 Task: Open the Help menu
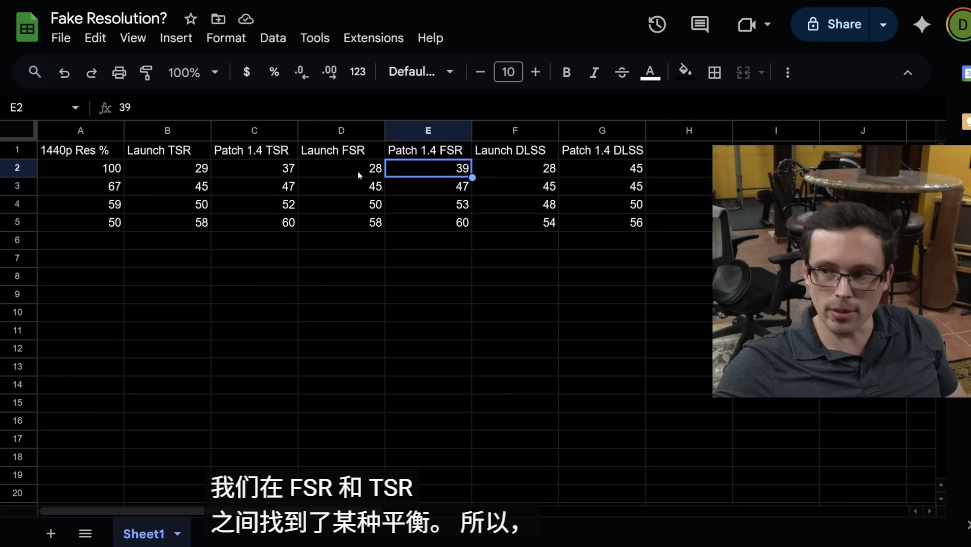(430, 38)
